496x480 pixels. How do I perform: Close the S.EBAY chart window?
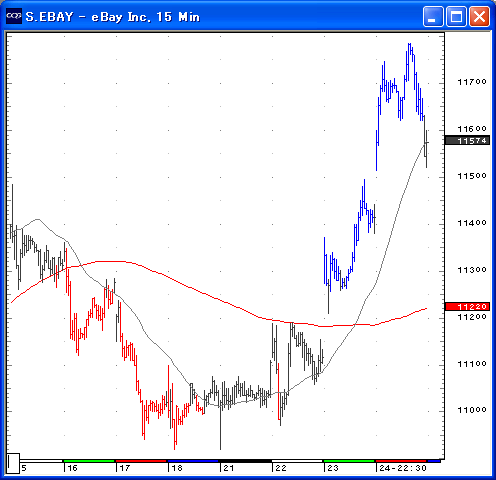[x=479, y=16]
